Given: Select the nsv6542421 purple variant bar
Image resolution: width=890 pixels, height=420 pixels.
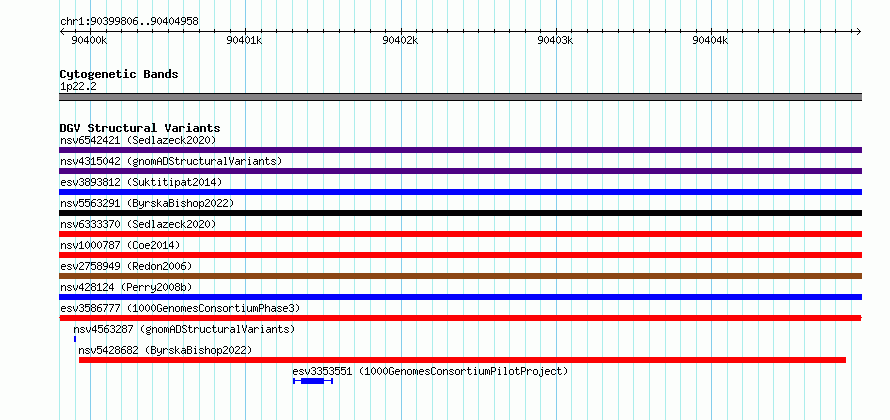Looking at the screenshot, I should pyautogui.click(x=460, y=150).
